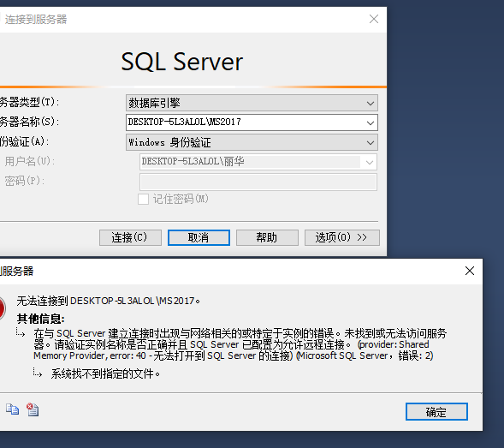Toggle the 记住密码(M) checkbox
The height and width of the screenshot is (448, 504).
(x=143, y=200)
